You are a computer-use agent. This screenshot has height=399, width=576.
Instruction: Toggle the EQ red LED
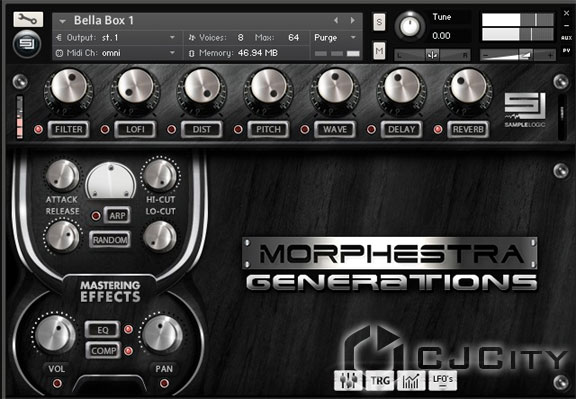click(x=128, y=329)
